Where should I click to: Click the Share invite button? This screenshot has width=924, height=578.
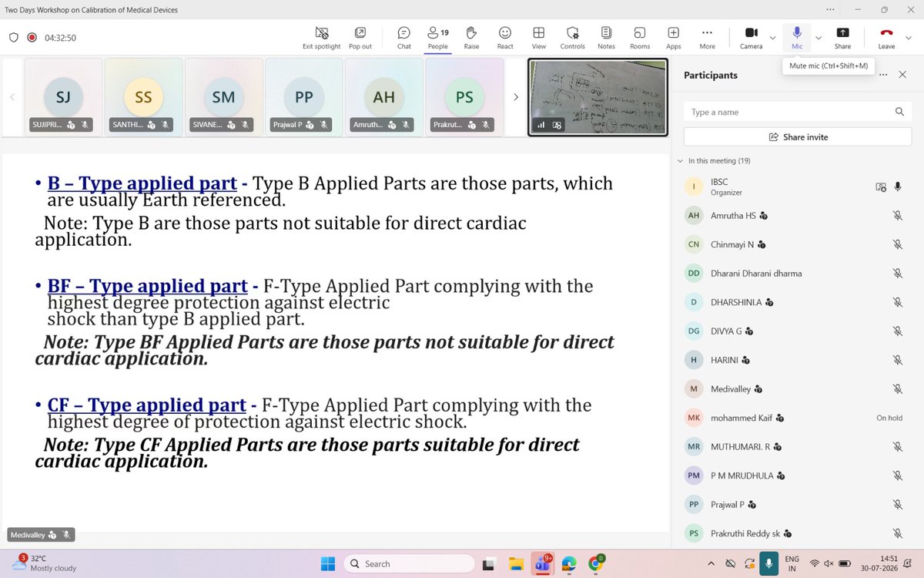(x=797, y=136)
